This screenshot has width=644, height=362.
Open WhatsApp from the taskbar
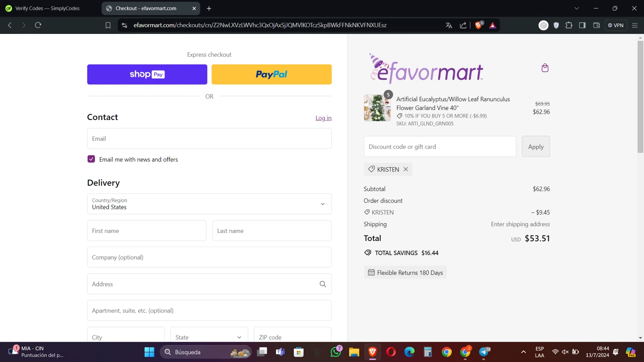(x=336, y=352)
